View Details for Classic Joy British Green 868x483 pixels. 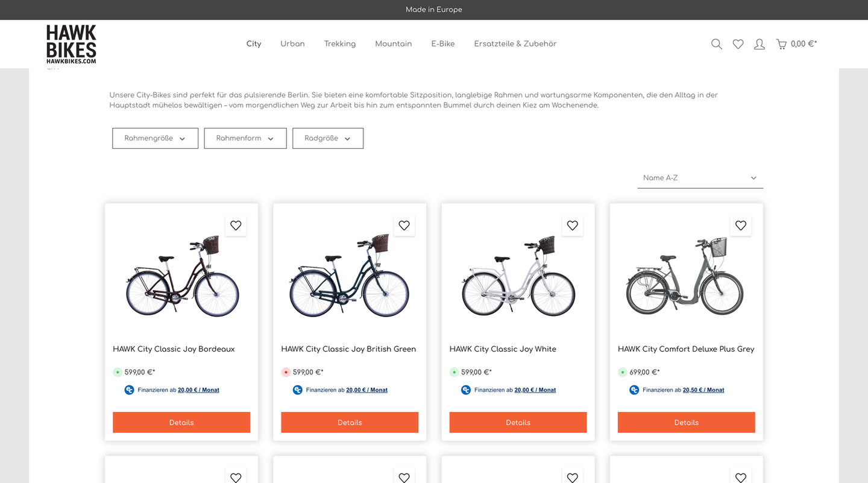click(x=350, y=422)
